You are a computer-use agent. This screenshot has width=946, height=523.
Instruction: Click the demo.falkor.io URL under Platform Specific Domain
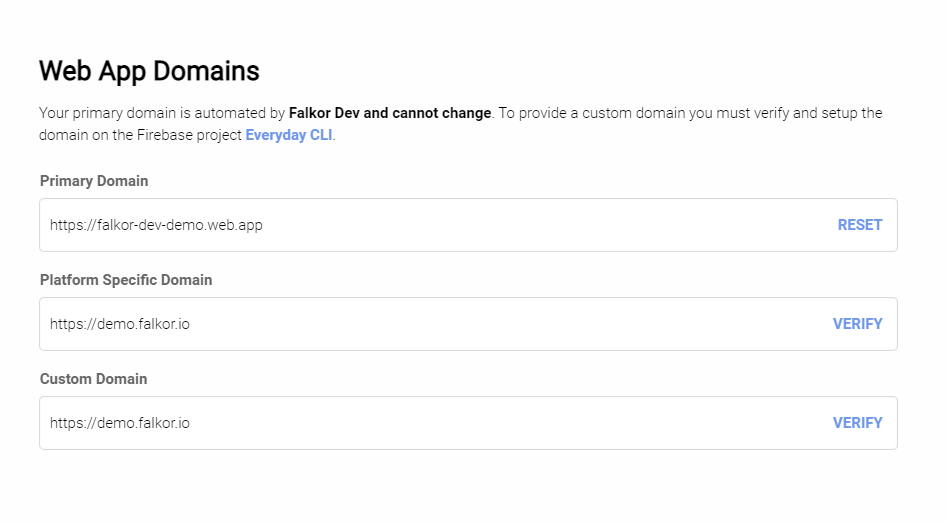(120, 324)
